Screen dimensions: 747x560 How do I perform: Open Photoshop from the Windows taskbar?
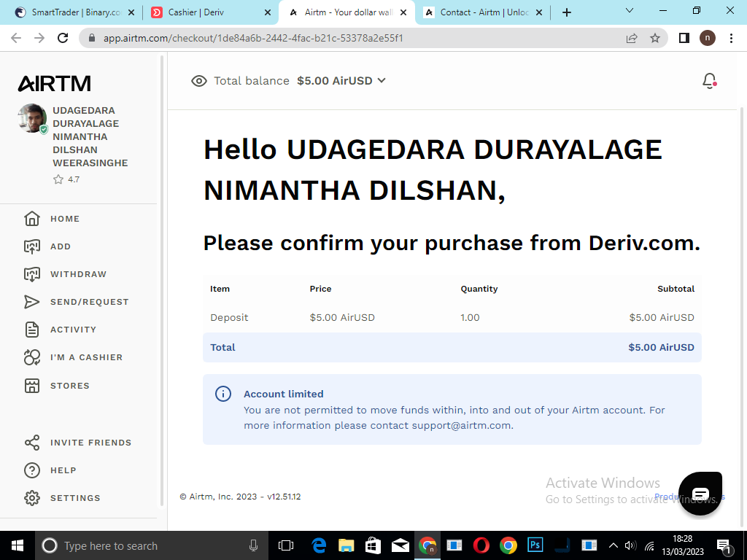click(x=535, y=545)
